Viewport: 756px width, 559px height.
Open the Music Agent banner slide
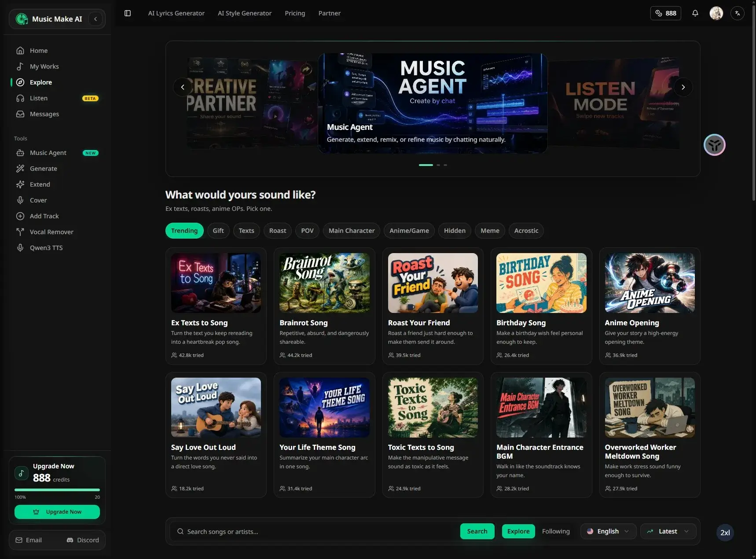(433, 103)
